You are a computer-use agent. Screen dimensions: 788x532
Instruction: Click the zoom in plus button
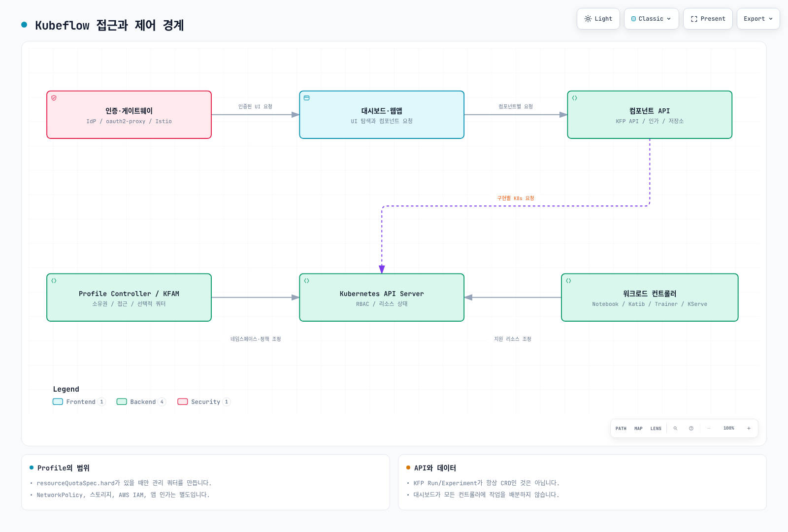pos(749,429)
